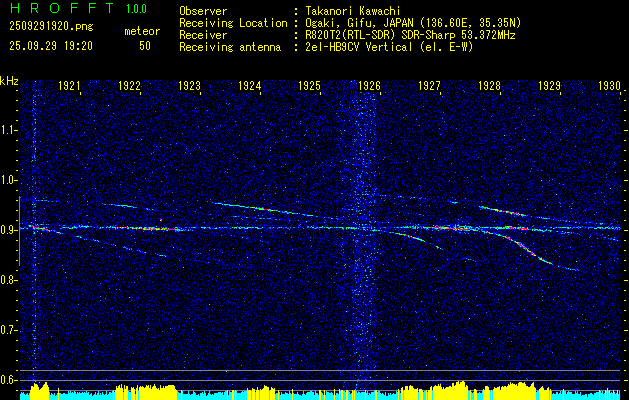Screen dimensions: 629x400
Task: Click the 0.6 kHz axis label
Action: (9, 380)
